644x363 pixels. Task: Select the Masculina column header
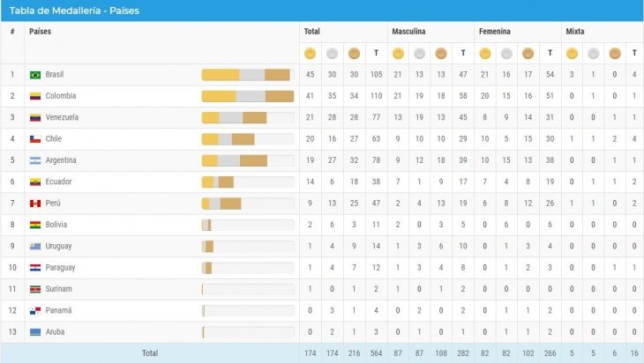click(409, 31)
